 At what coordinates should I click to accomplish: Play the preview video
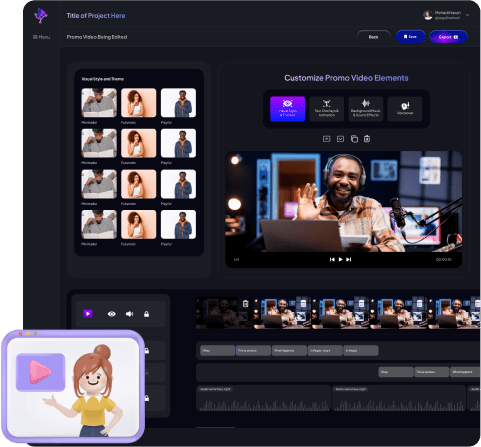[340, 259]
